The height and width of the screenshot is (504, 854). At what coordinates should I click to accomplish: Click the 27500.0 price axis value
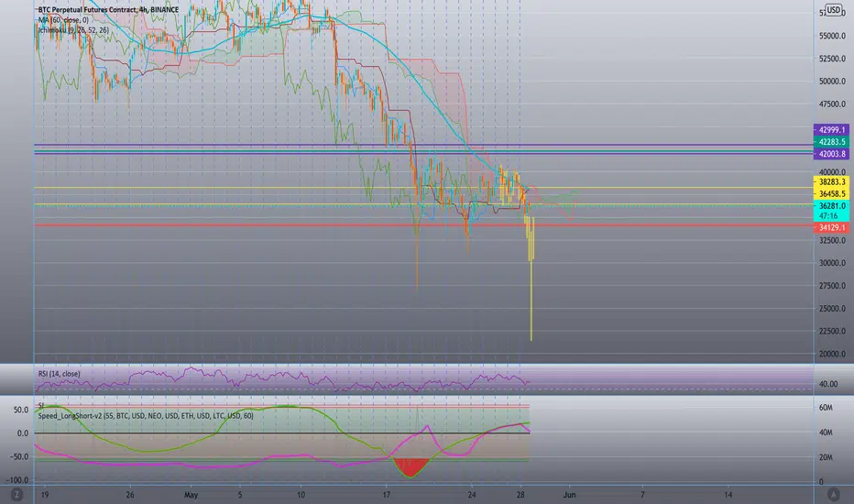tap(833, 286)
